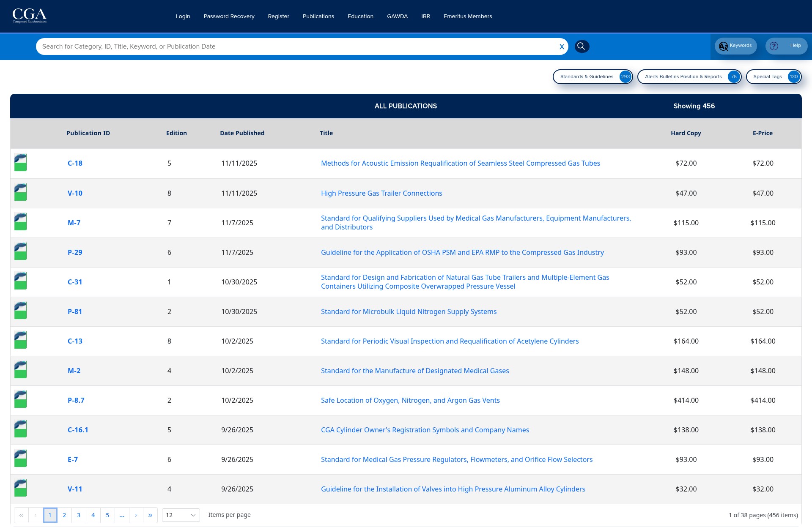Open 'High Pressure Gas Trailer Connections' title
Viewport: 812px width, 527px height.
[381, 193]
